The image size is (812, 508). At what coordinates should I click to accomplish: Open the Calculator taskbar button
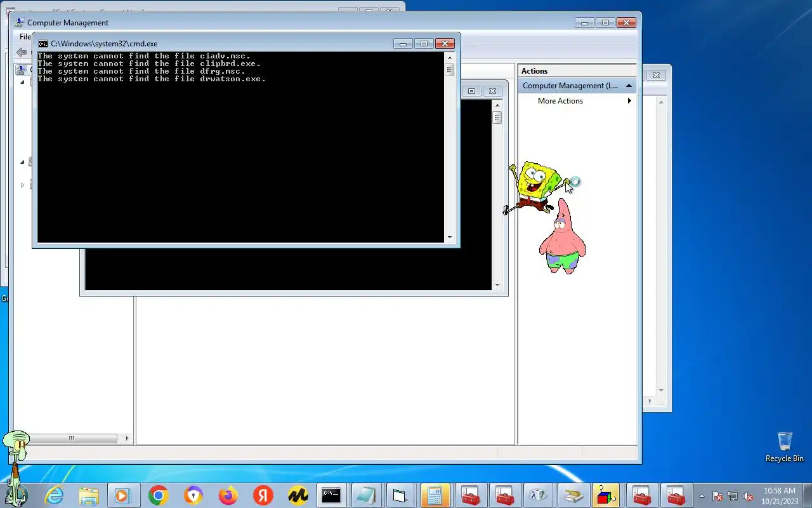point(435,495)
